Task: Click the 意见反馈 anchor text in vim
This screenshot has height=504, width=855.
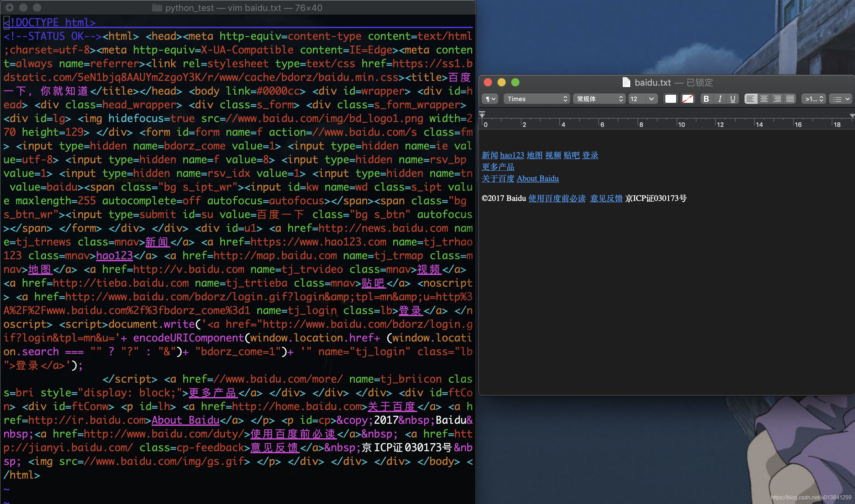Action: tap(275, 448)
